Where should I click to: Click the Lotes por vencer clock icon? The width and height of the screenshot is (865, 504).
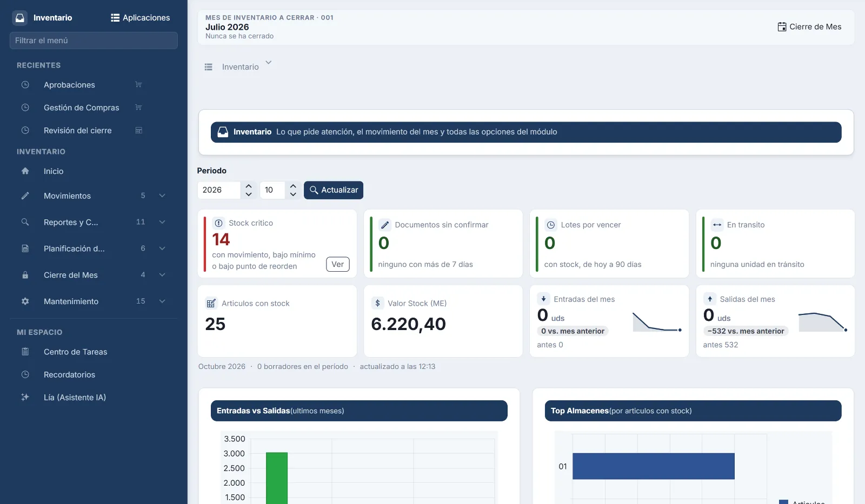551,225
